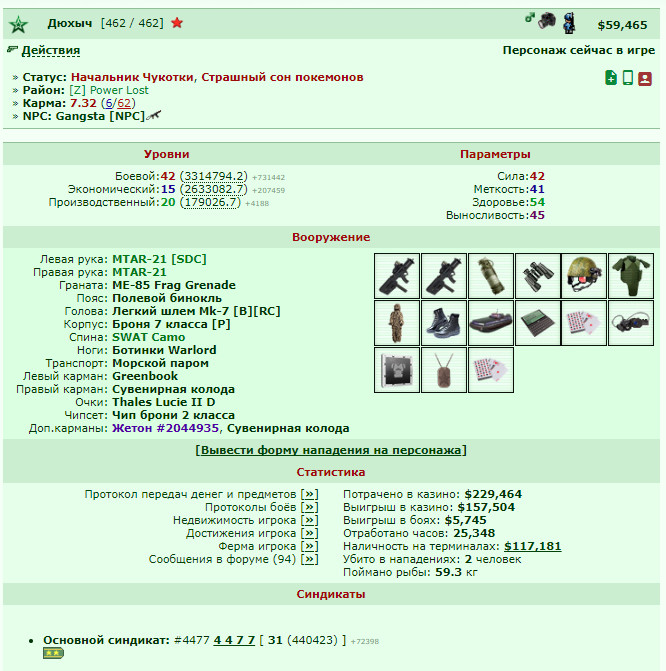
Task: Click the syndicate rank badge icon
Action: (53, 653)
